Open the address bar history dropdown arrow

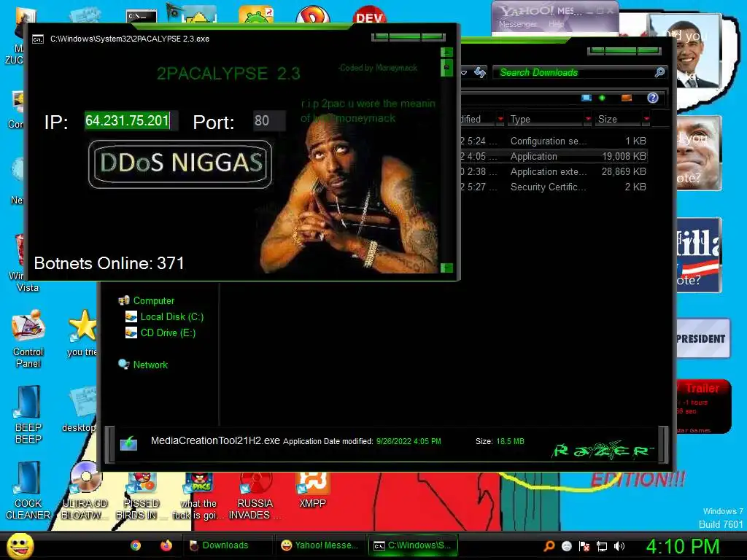[x=463, y=73]
